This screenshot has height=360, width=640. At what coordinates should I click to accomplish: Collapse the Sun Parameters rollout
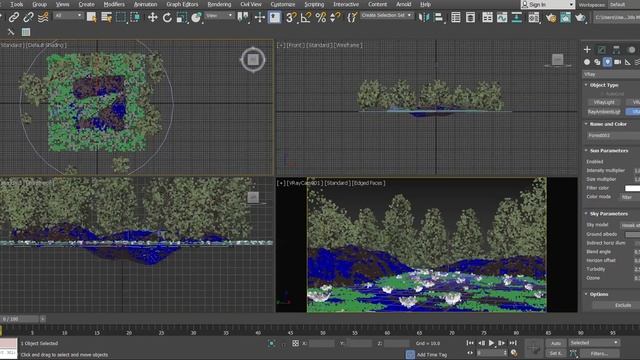608,151
